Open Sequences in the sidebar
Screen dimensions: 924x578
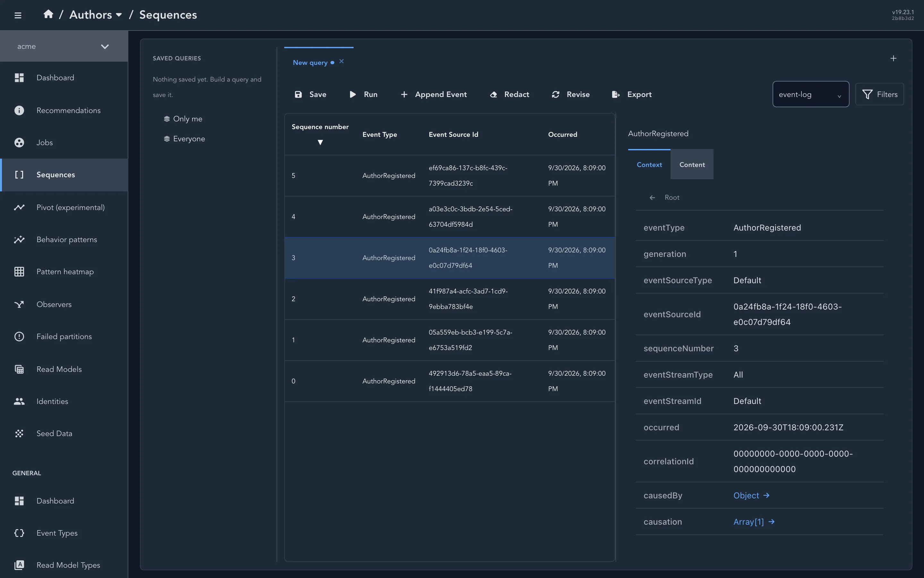[64, 175]
